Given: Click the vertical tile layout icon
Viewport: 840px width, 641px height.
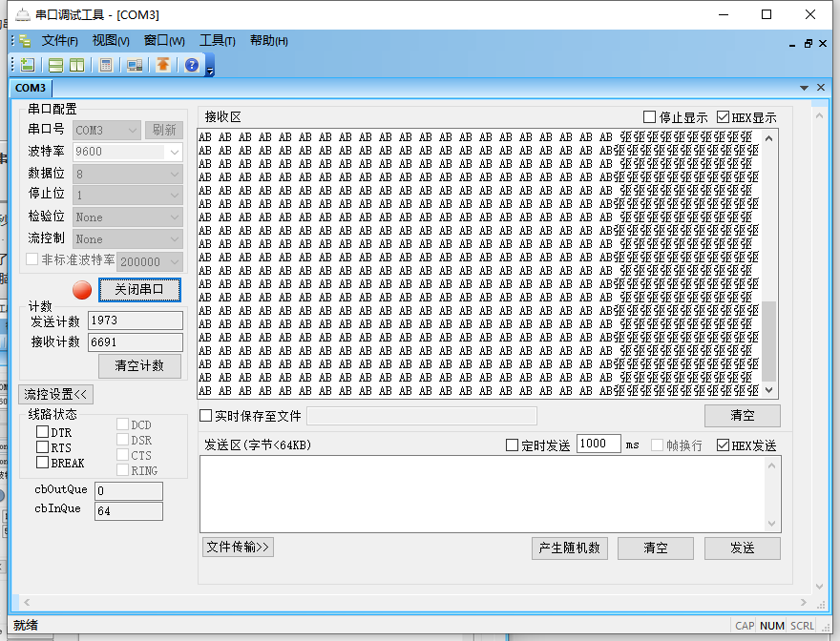Looking at the screenshot, I should coord(76,65).
